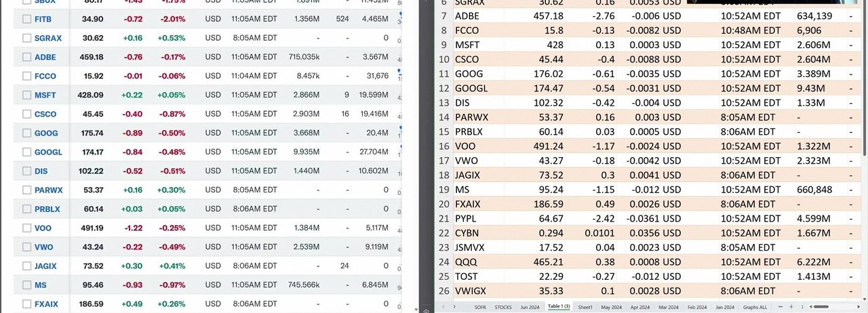Mark the VOO checkbox
The width and height of the screenshot is (868, 313).
point(27,228)
